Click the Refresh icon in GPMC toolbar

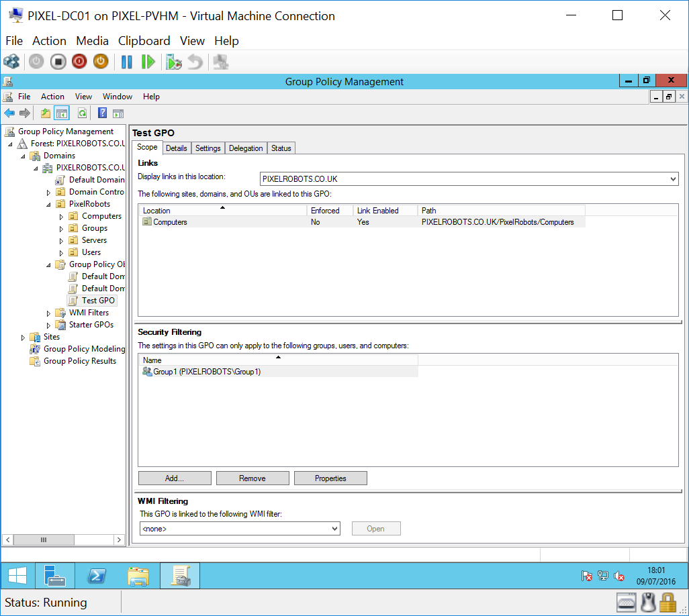pyautogui.click(x=82, y=113)
